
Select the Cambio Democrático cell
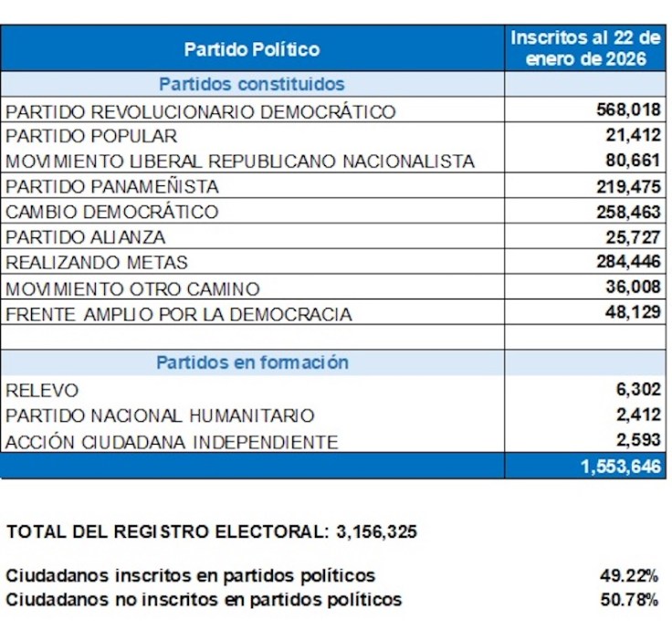coord(112,212)
